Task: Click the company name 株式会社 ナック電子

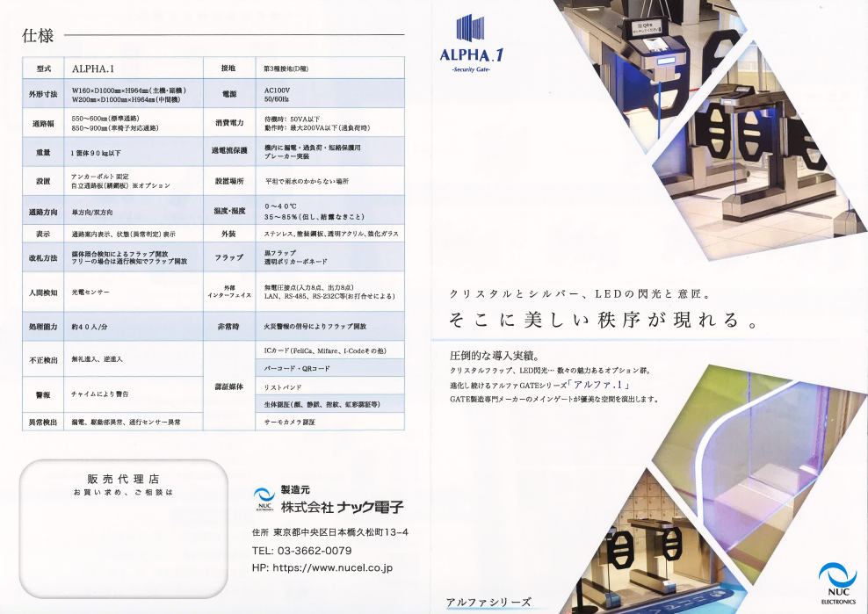Action: click(342, 507)
